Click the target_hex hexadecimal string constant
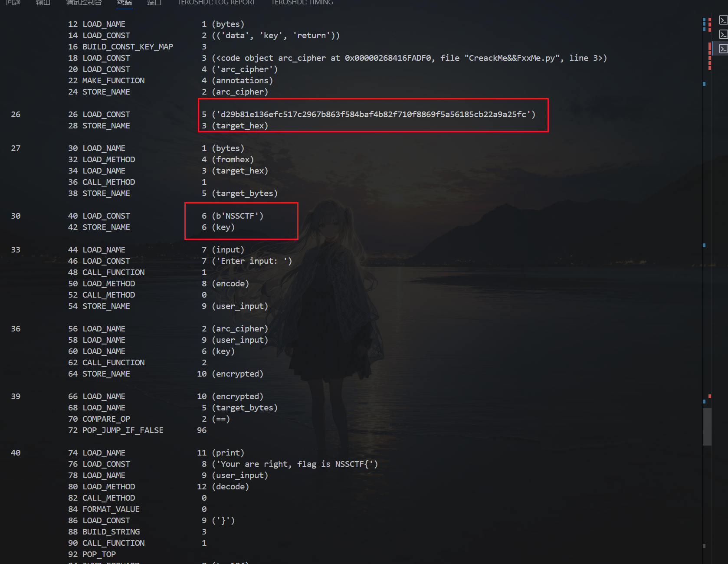The image size is (728, 564). point(374,115)
